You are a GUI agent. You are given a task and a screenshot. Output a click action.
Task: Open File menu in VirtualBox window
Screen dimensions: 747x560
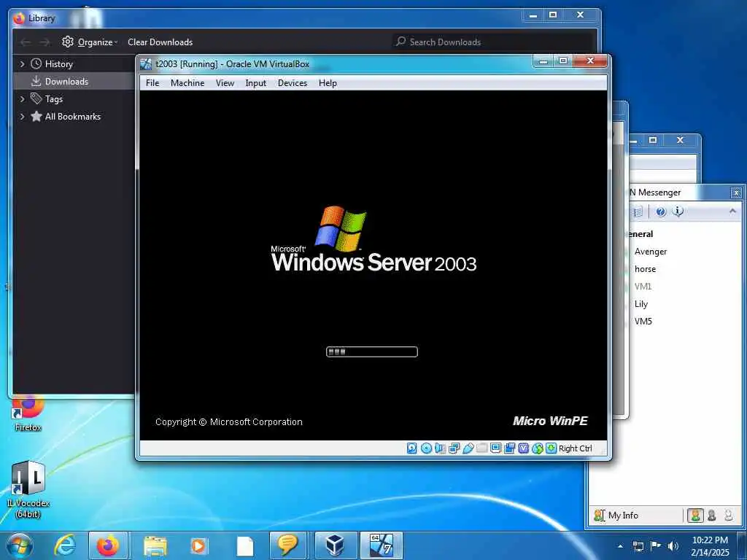[152, 83]
